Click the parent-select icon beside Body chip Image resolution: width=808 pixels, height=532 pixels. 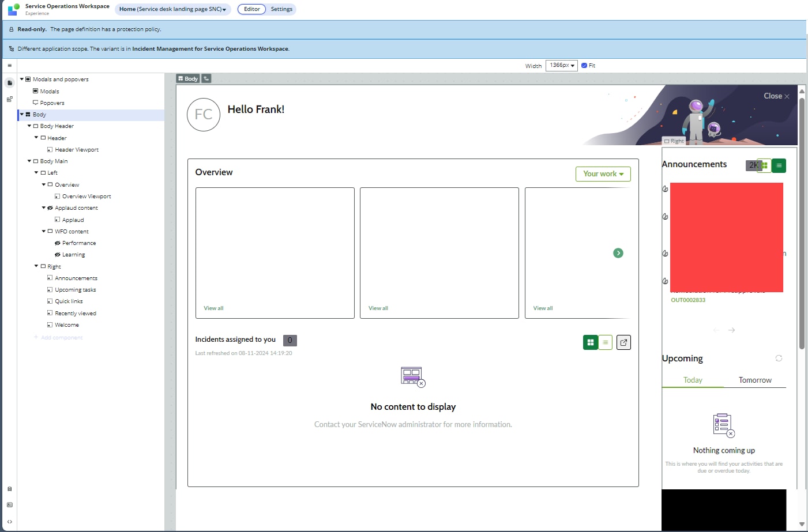[x=206, y=78]
